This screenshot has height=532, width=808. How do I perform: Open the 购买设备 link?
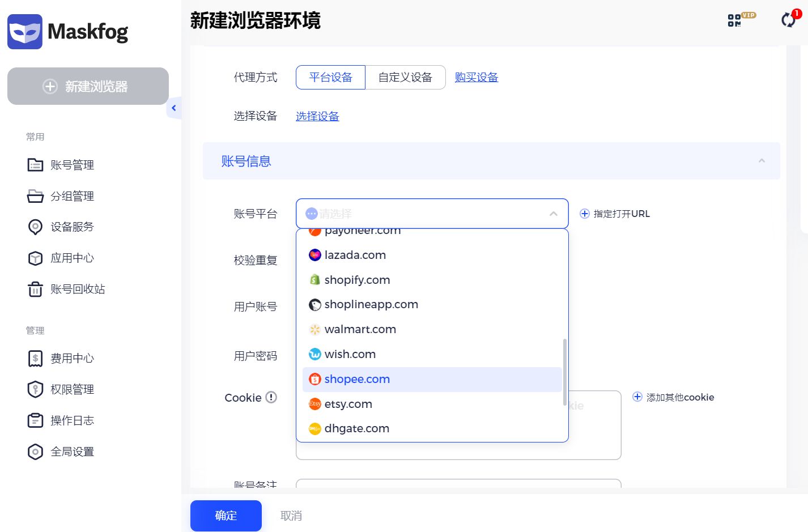[477, 77]
